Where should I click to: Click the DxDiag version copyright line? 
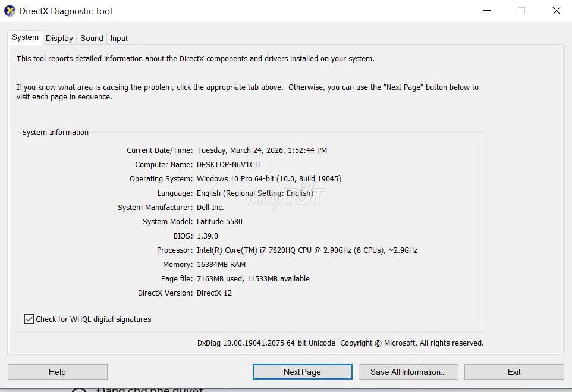tap(340, 343)
